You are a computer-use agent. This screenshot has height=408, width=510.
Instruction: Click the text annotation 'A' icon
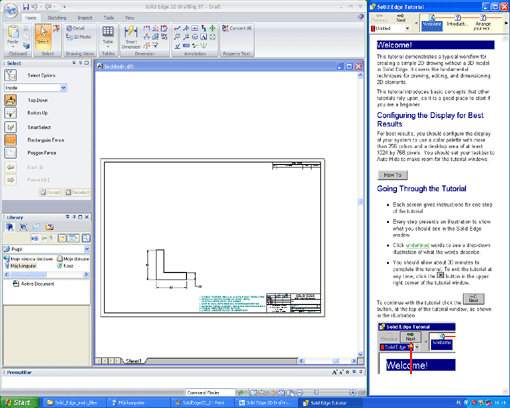tap(203, 37)
